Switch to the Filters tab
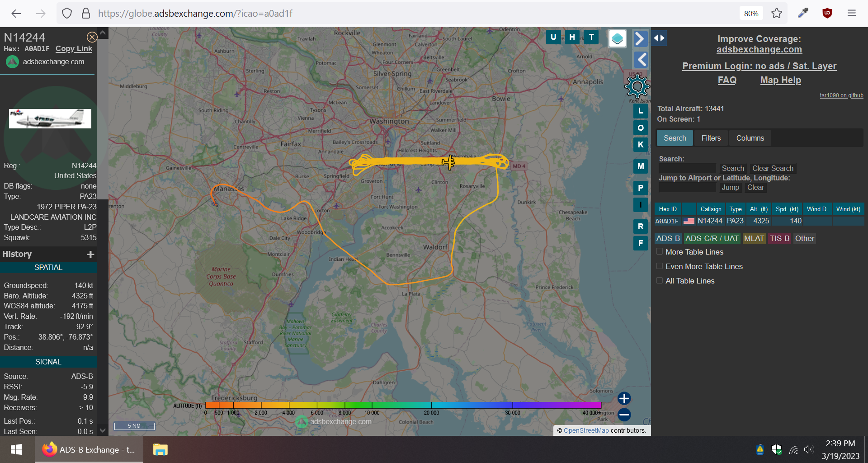868x463 pixels. tap(711, 138)
